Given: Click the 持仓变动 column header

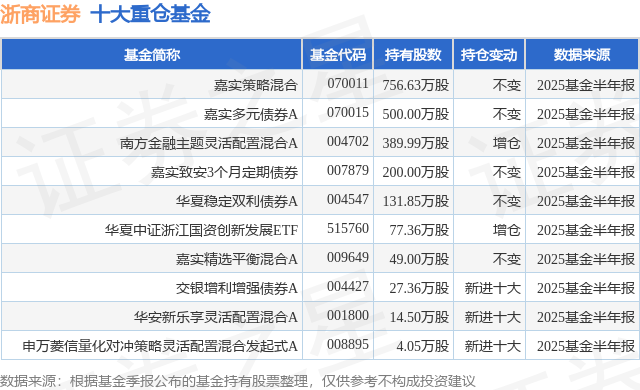Looking at the screenshot, I should click(x=489, y=55).
